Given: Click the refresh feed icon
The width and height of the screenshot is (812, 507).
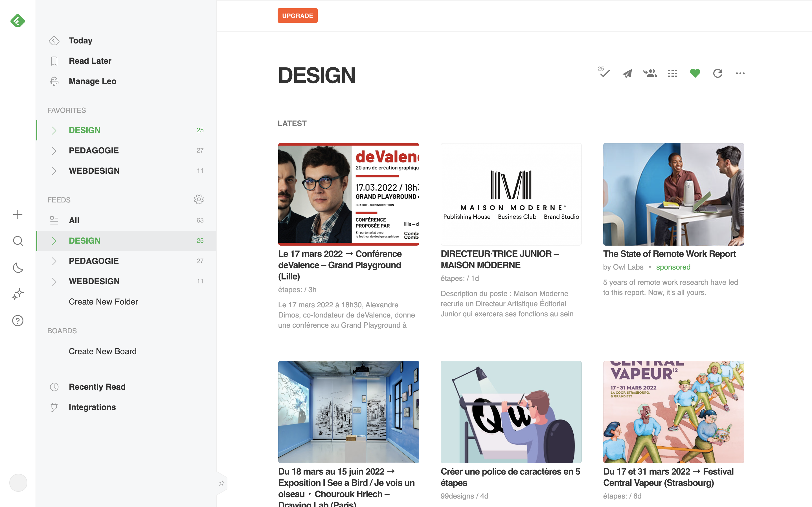Looking at the screenshot, I should (x=717, y=73).
